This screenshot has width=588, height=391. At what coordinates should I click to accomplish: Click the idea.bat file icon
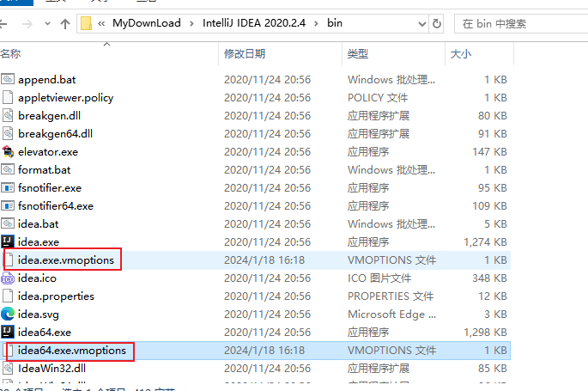pos(8,223)
